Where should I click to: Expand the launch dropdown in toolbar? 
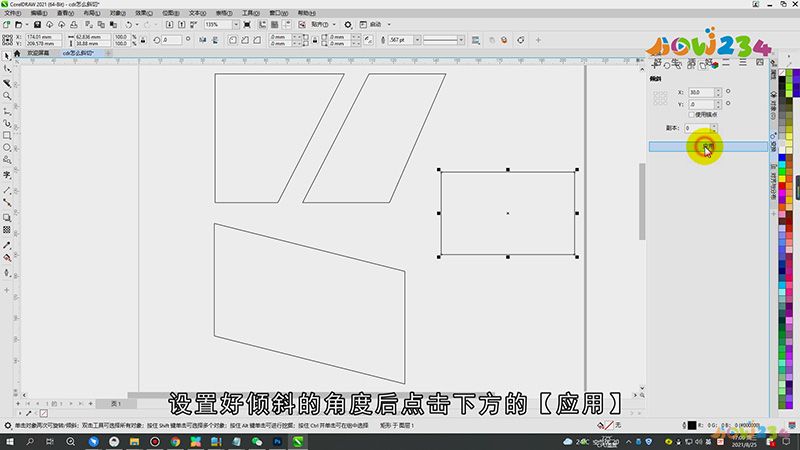click(389, 24)
